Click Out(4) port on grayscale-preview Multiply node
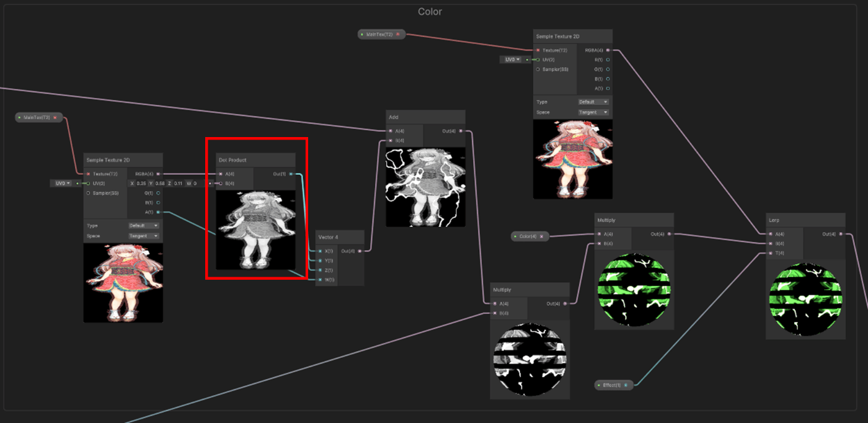This screenshot has height=423, width=868. pos(565,303)
